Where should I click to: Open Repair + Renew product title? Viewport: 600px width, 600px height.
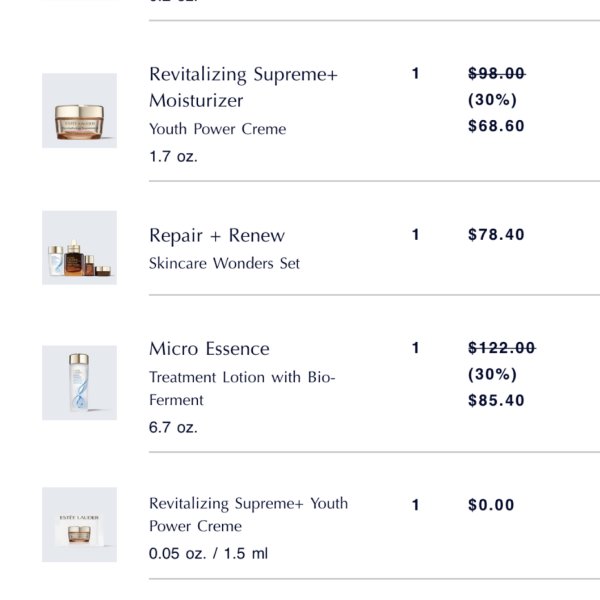pyautogui.click(x=217, y=235)
